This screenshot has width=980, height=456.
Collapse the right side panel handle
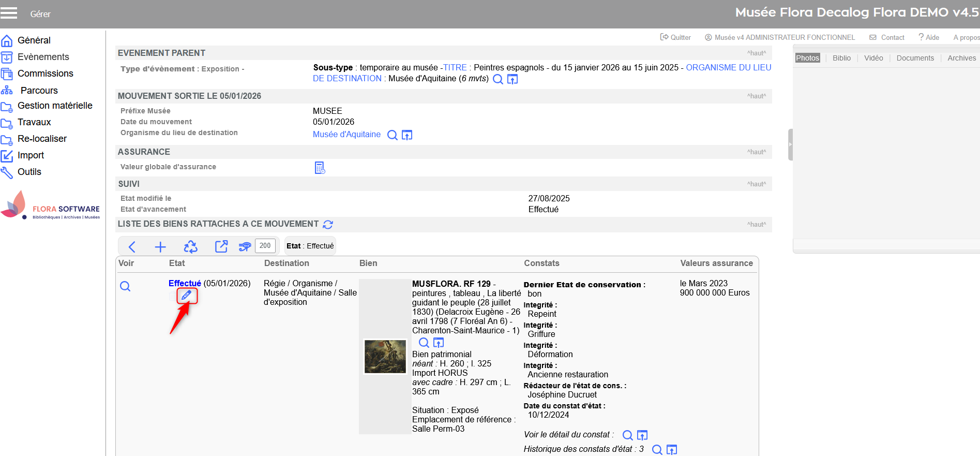[790, 144]
